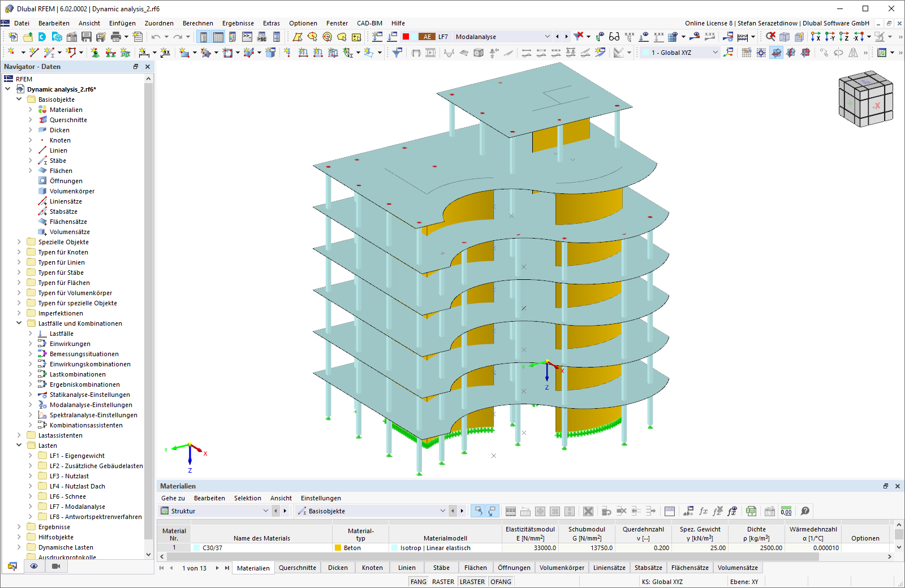Toggle the highlighted blue-red planes view mode button

pos(776,53)
